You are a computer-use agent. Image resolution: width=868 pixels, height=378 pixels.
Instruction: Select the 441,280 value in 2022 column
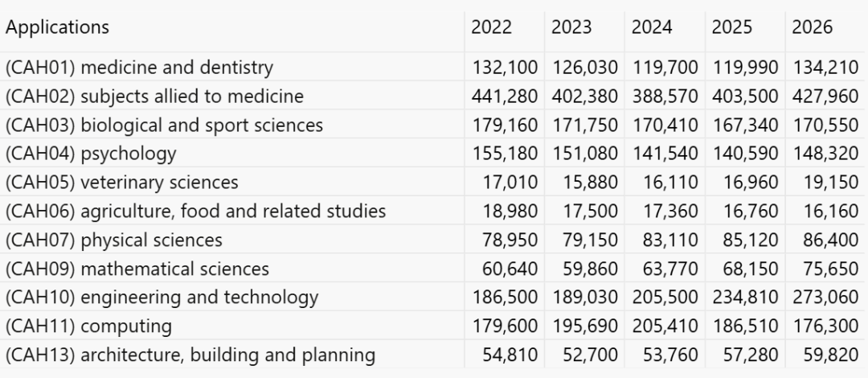pos(504,97)
